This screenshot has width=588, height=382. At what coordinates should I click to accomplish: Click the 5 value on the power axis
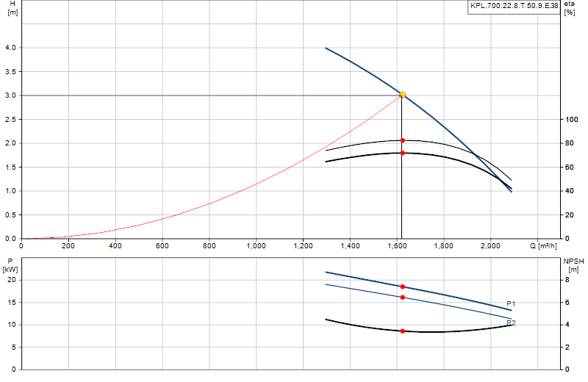[x=14, y=347]
